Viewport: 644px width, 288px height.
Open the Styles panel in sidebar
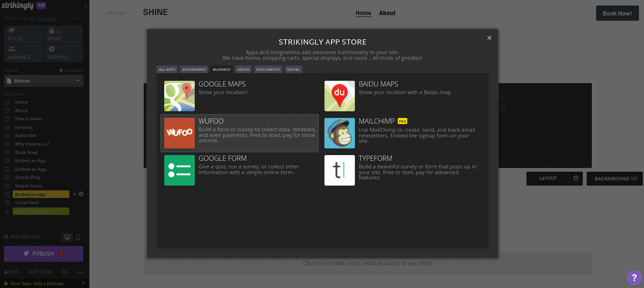pos(23,34)
